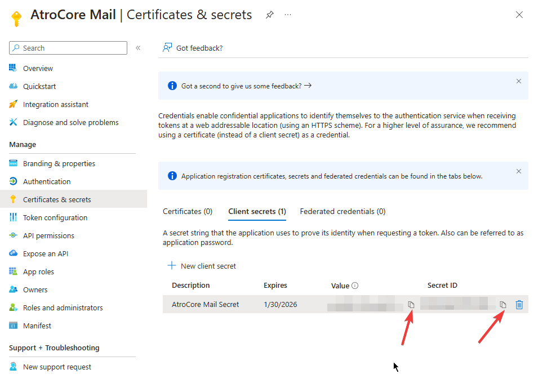534x392 pixels.
Task: Dismiss the feedback request banner
Action: pyautogui.click(x=519, y=81)
